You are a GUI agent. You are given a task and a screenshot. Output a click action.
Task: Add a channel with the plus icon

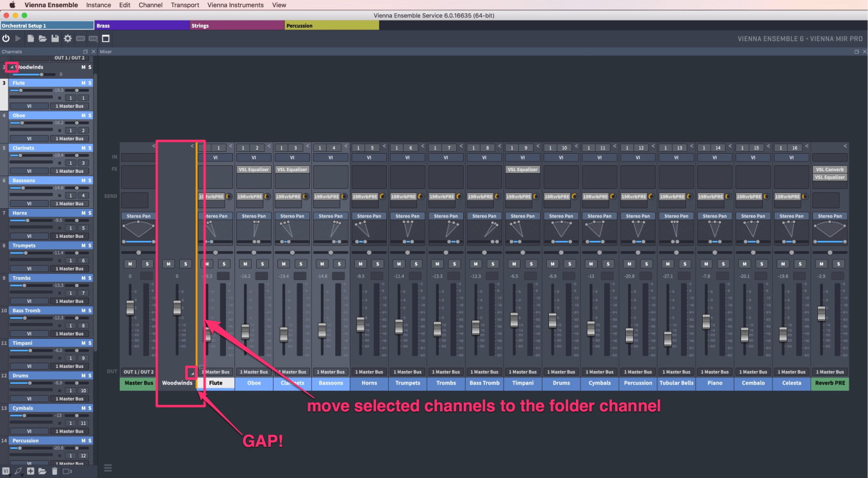[x=30, y=471]
